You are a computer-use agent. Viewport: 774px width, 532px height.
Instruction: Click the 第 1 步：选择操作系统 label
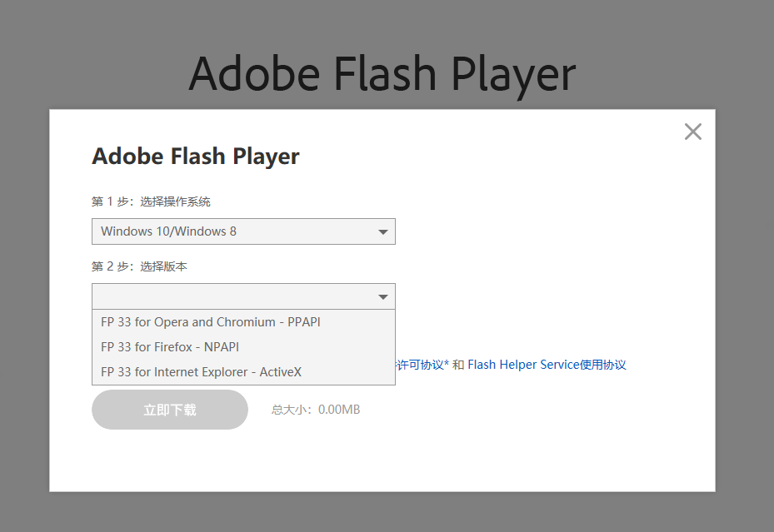151,201
